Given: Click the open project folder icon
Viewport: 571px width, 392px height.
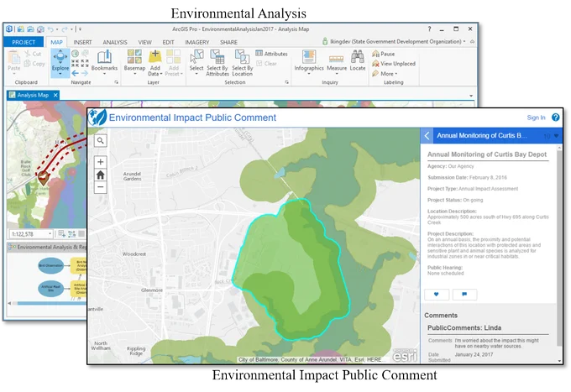Looking at the screenshot, I should (30, 29).
